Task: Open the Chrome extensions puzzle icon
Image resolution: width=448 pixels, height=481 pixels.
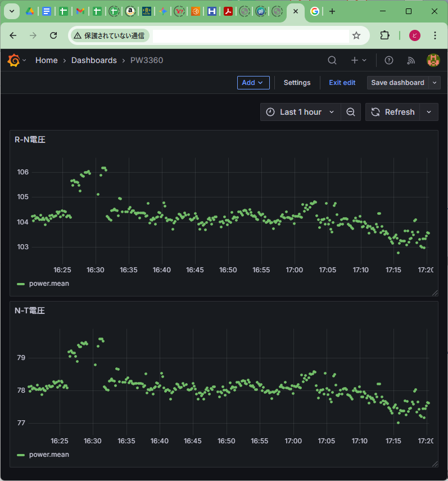Action: coord(384,35)
